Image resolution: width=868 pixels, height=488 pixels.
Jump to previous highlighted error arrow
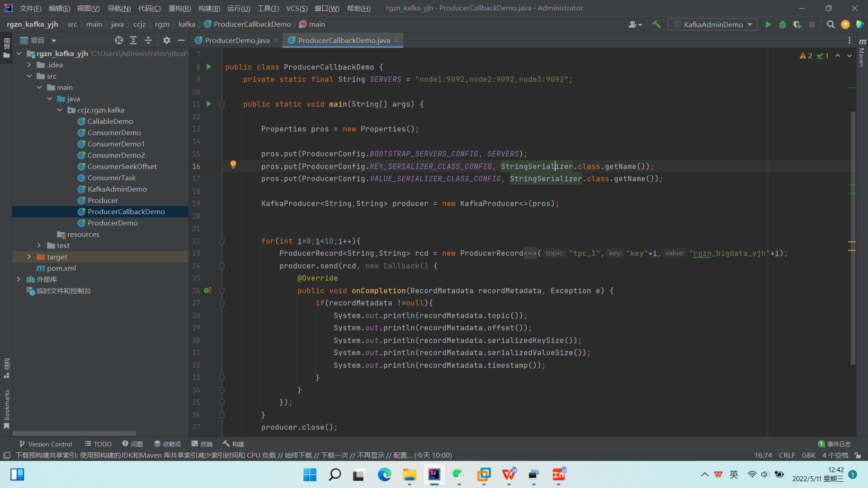[838, 56]
